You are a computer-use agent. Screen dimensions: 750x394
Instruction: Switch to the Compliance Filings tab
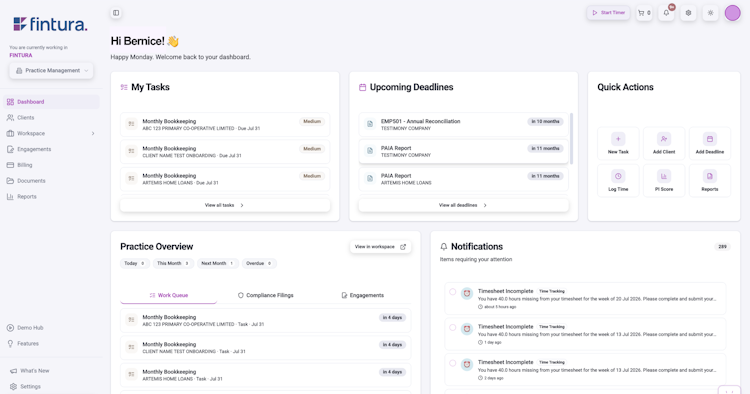265,296
